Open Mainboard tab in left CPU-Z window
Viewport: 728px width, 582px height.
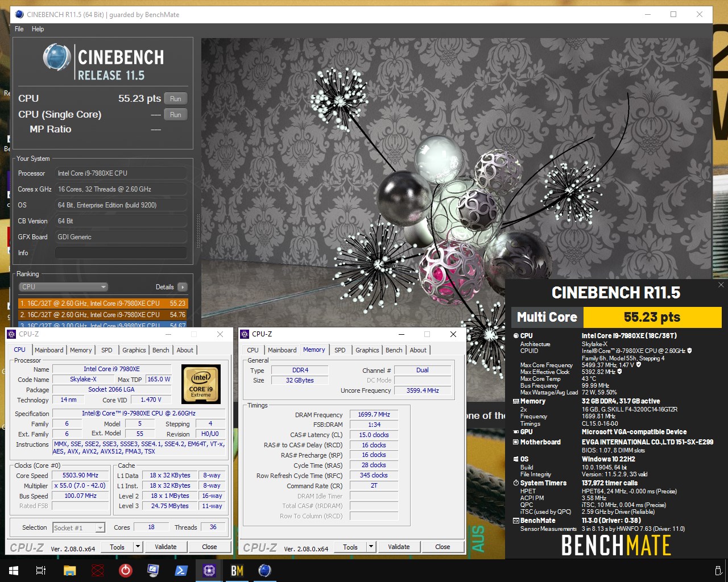49,350
